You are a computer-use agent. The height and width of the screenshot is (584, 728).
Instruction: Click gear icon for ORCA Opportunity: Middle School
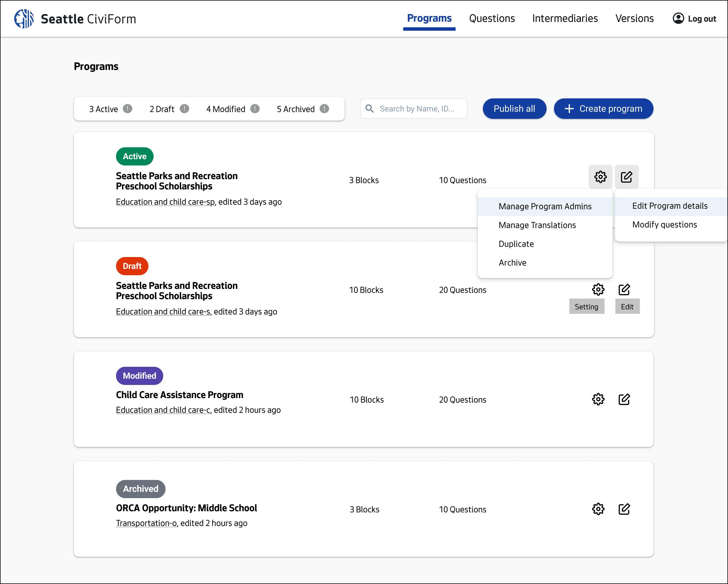click(x=598, y=509)
